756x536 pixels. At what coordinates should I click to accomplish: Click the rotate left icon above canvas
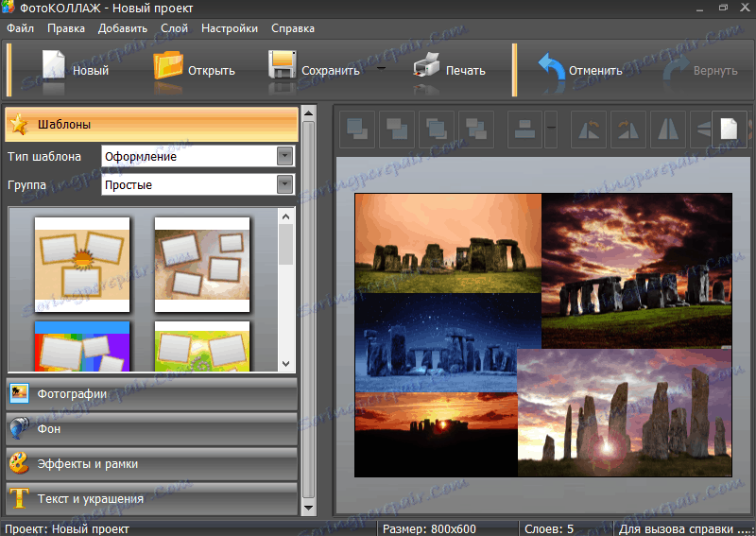click(x=590, y=129)
